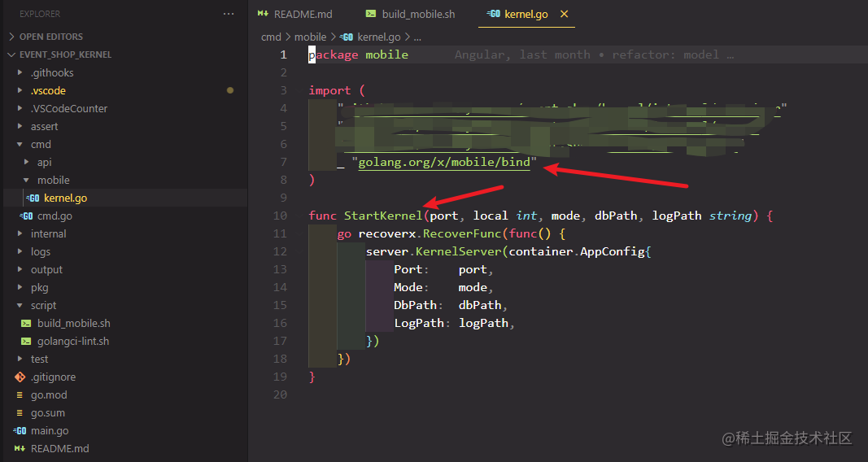Expand the .vscode folder arrow
This screenshot has width=868, height=462.
point(20,90)
